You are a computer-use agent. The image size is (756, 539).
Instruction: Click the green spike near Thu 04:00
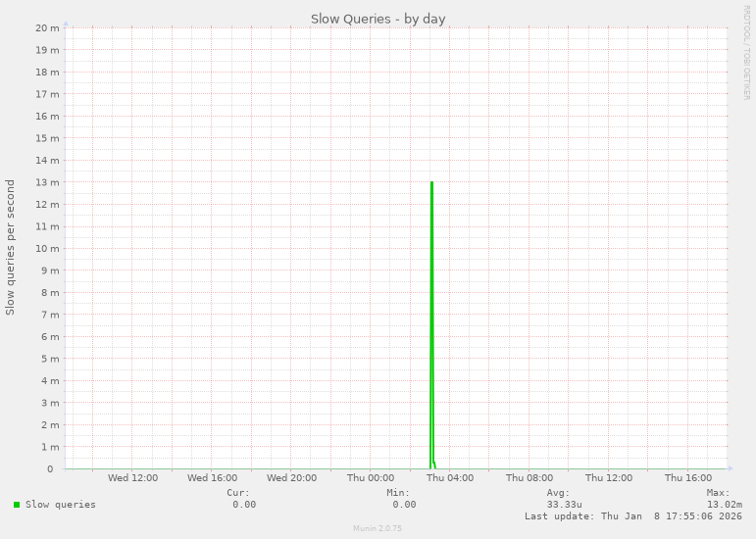(x=432, y=325)
